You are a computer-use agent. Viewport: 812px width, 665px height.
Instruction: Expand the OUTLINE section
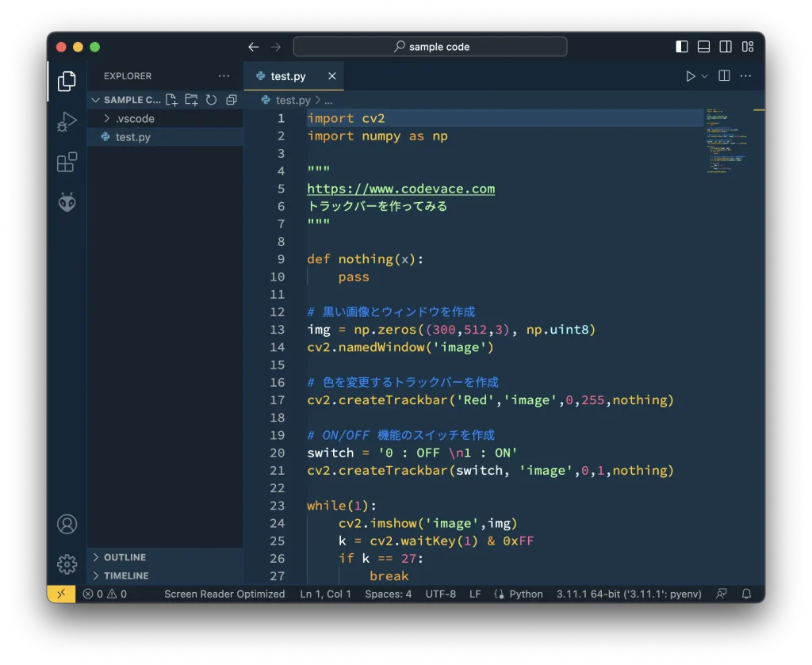click(x=124, y=557)
